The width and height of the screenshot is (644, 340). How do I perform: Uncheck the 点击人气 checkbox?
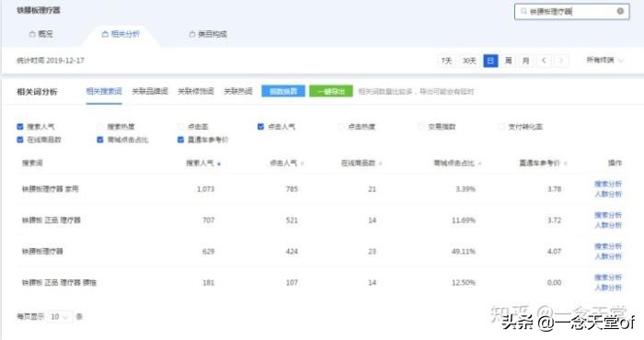click(260, 126)
